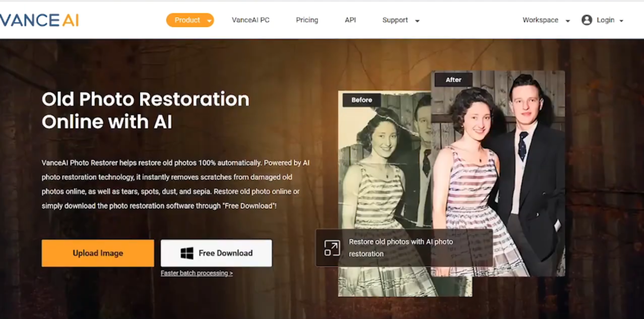Expand the Workspace dropdown
Viewport: 644px width, 319px height.
pyautogui.click(x=546, y=20)
